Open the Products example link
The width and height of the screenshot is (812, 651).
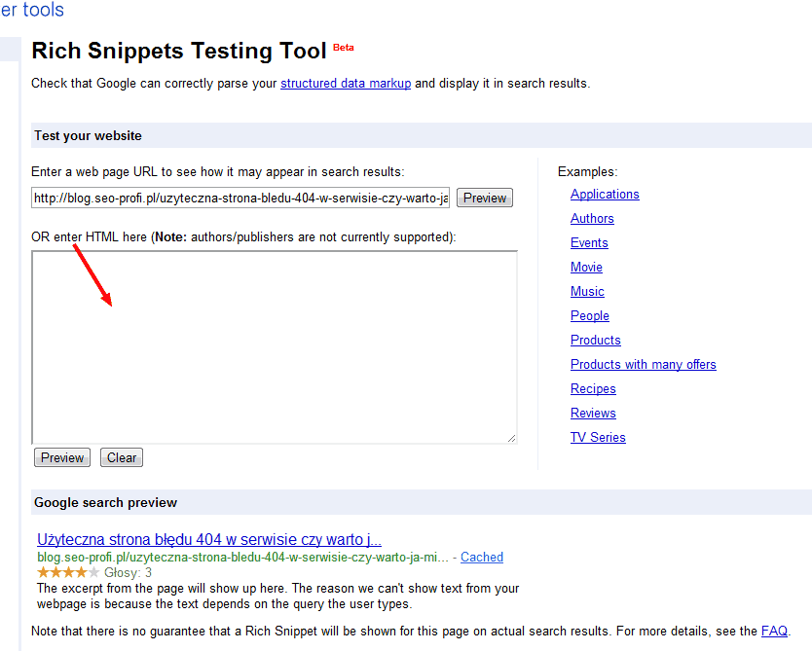tap(596, 340)
